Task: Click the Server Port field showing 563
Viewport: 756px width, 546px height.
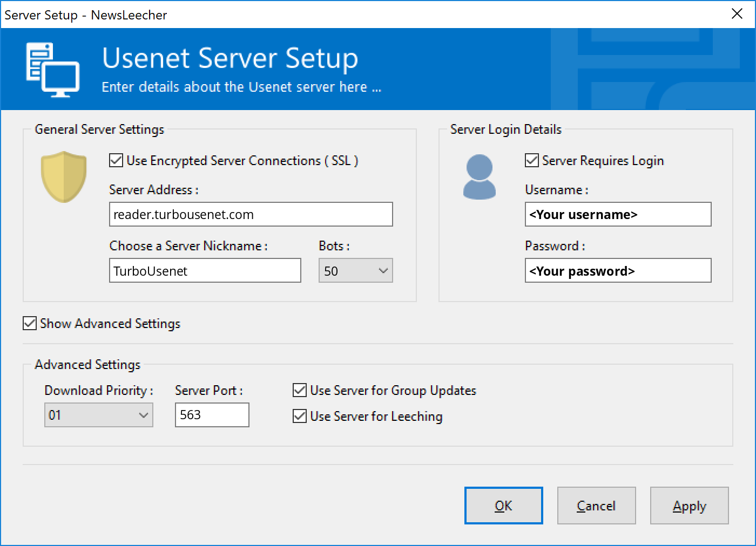Action: coord(212,415)
